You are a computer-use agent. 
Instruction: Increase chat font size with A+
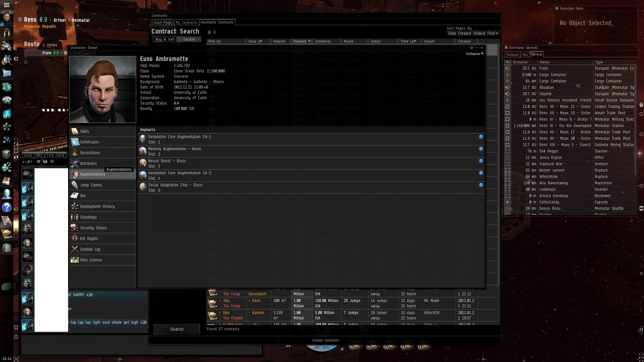(x=30, y=162)
